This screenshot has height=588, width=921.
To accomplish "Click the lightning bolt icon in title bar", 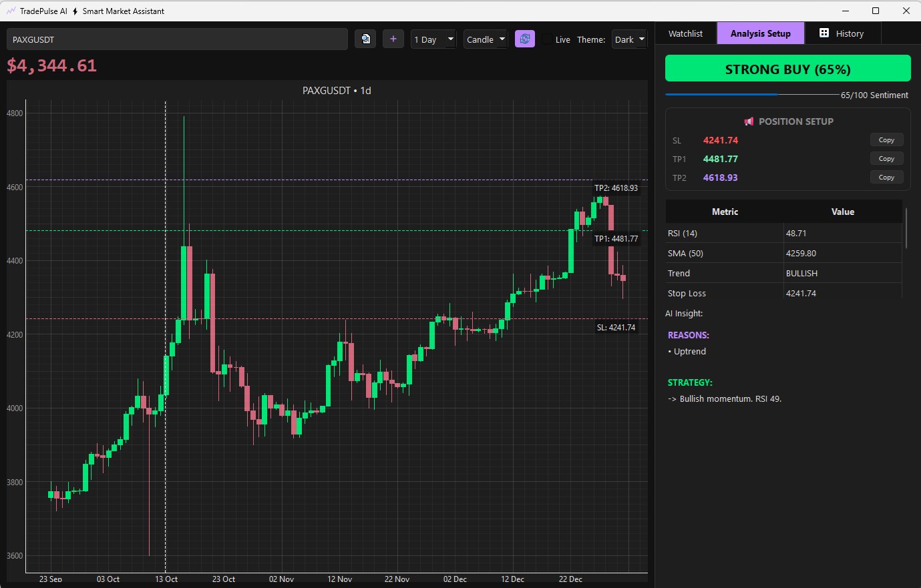I will point(75,11).
